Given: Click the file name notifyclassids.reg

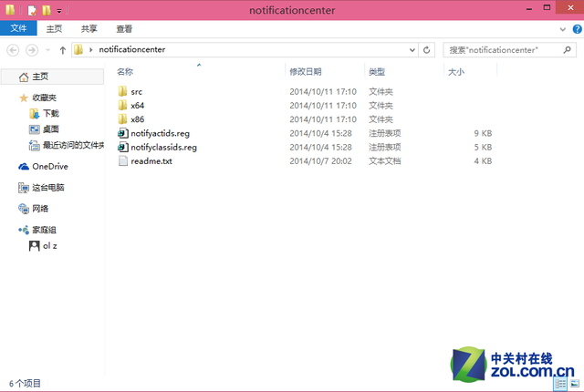Looking at the screenshot, I should click(x=164, y=148).
